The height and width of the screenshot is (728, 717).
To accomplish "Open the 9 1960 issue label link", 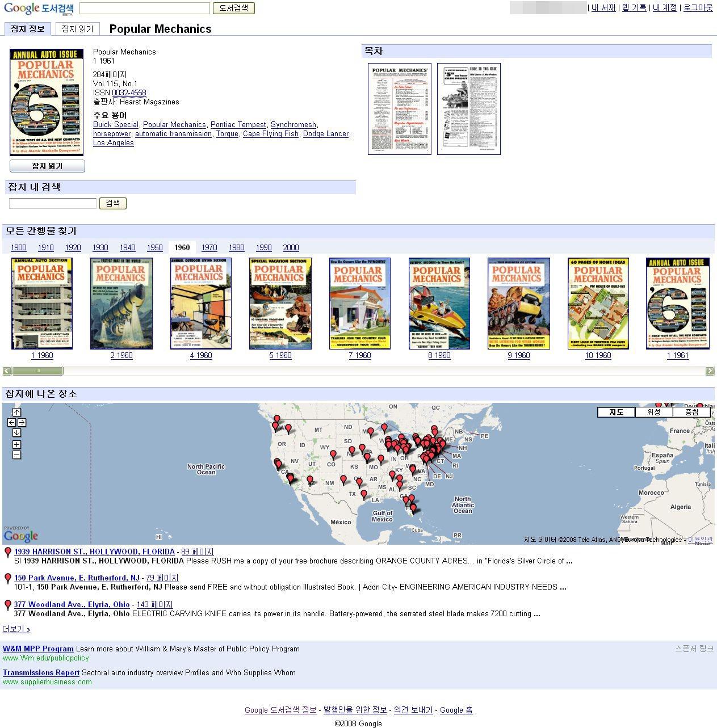I will coord(519,355).
